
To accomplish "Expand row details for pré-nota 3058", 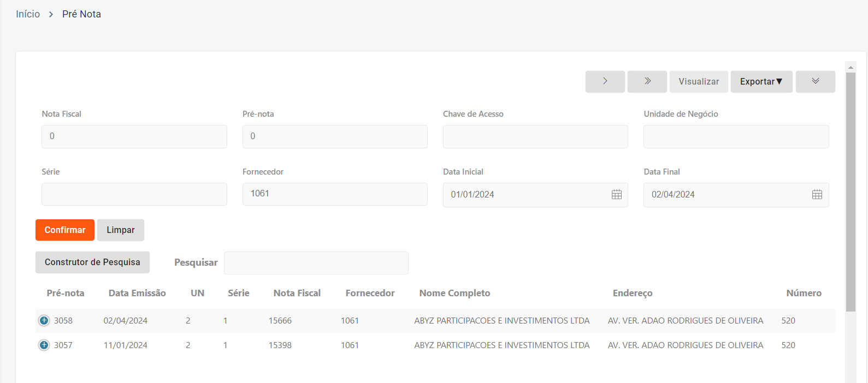I will tap(44, 321).
